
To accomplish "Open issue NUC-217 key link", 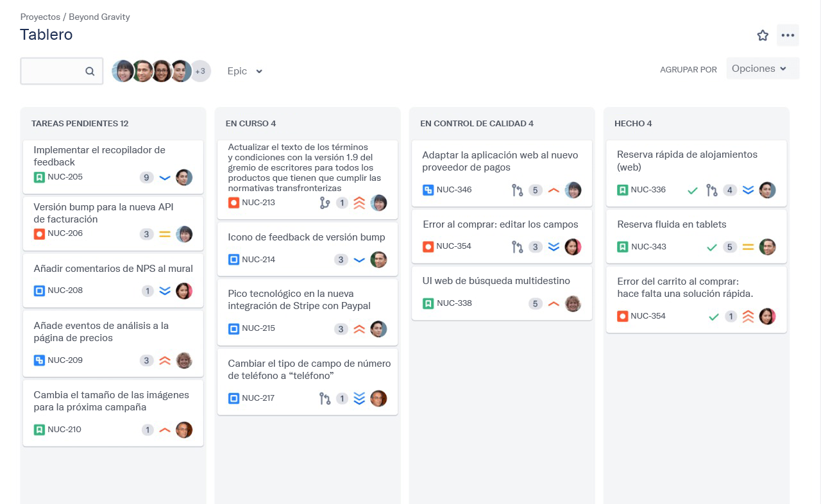I will [258, 398].
